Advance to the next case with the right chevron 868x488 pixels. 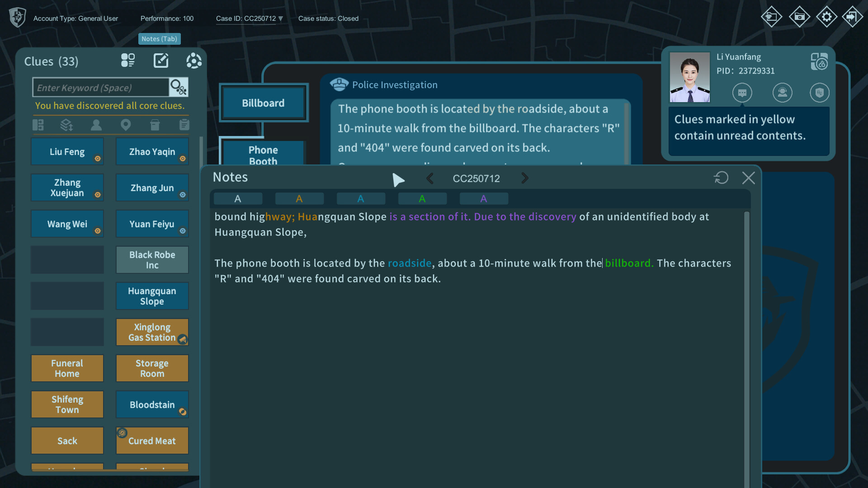tap(525, 178)
